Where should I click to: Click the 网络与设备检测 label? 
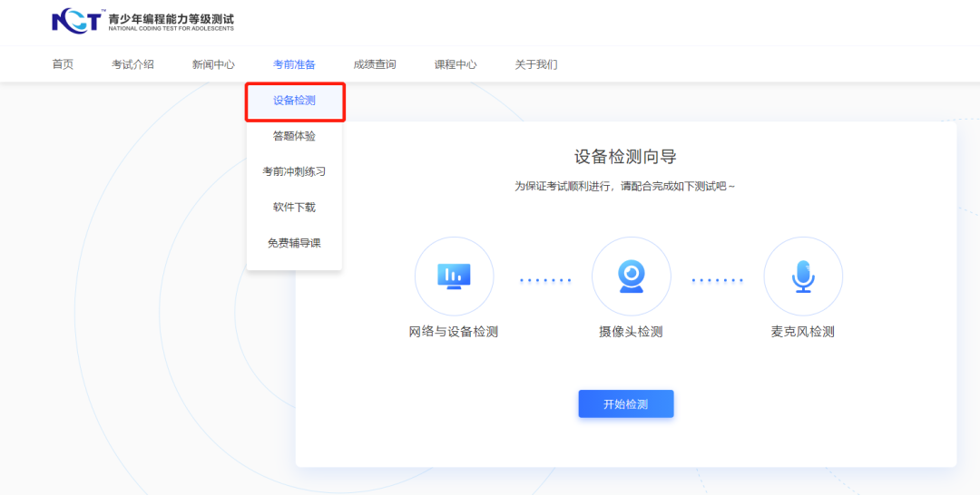coord(454,332)
